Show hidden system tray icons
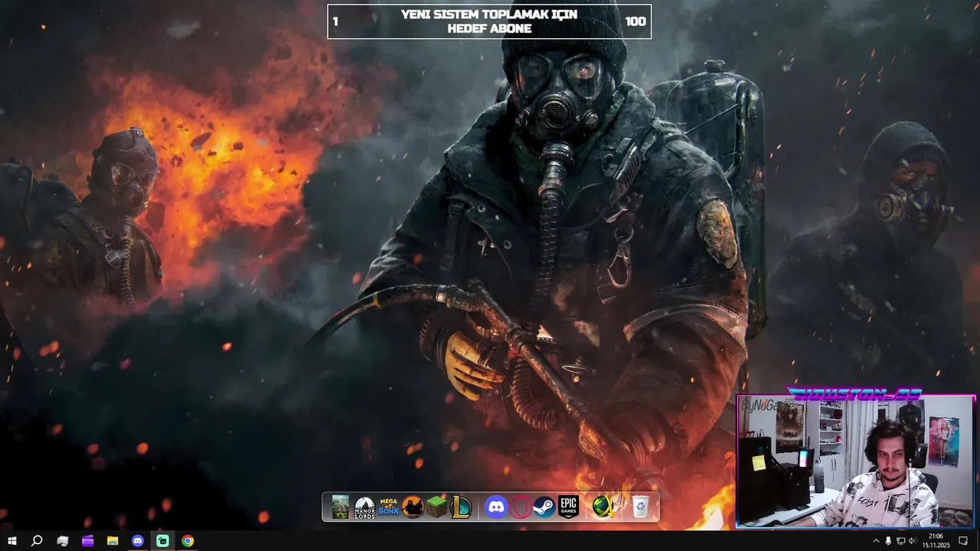The width and height of the screenshot is (980, 551). [876, 541]
